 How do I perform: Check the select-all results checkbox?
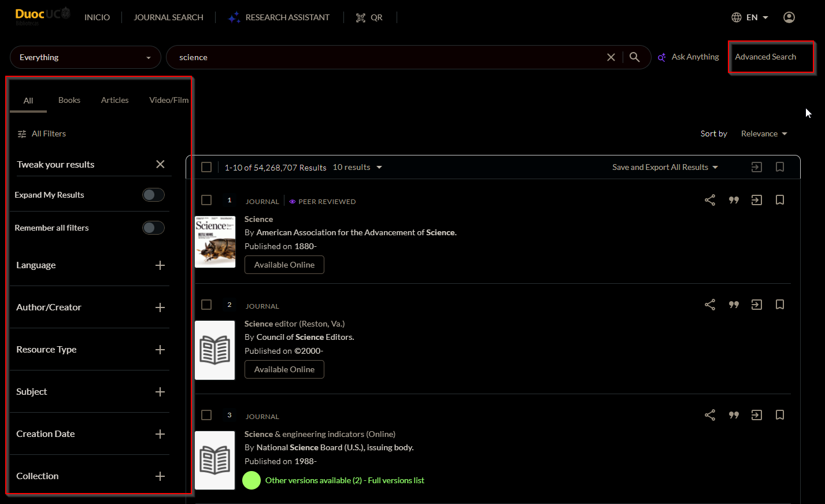click(x=206, y=167)
